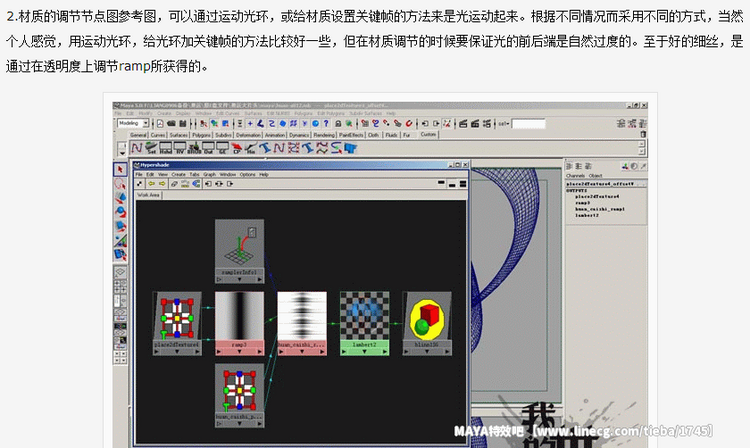
Task: Open the Channels menu in Channel Box
Action: click(x=575, y=175)
